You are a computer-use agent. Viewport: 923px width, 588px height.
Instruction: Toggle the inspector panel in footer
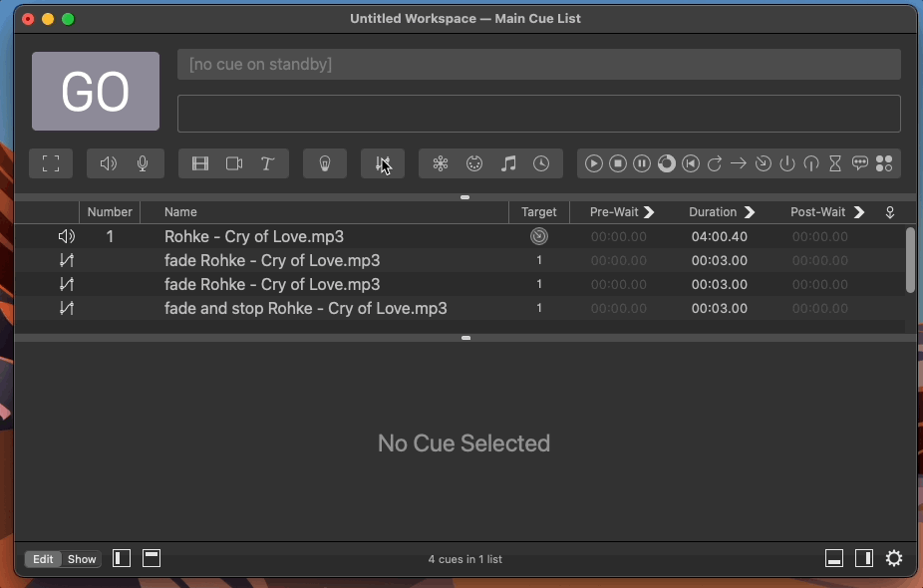(x=834, y=558)
